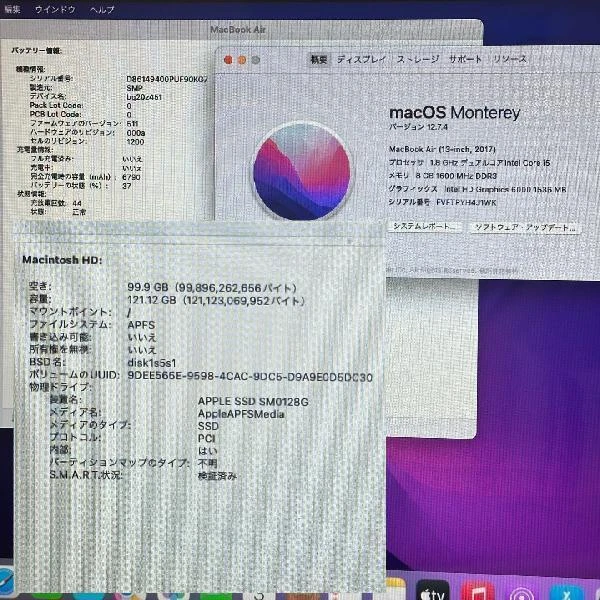600x600 pixels.
Task: Select the バージョン 12.7.4 text
Action: [418, 127]
